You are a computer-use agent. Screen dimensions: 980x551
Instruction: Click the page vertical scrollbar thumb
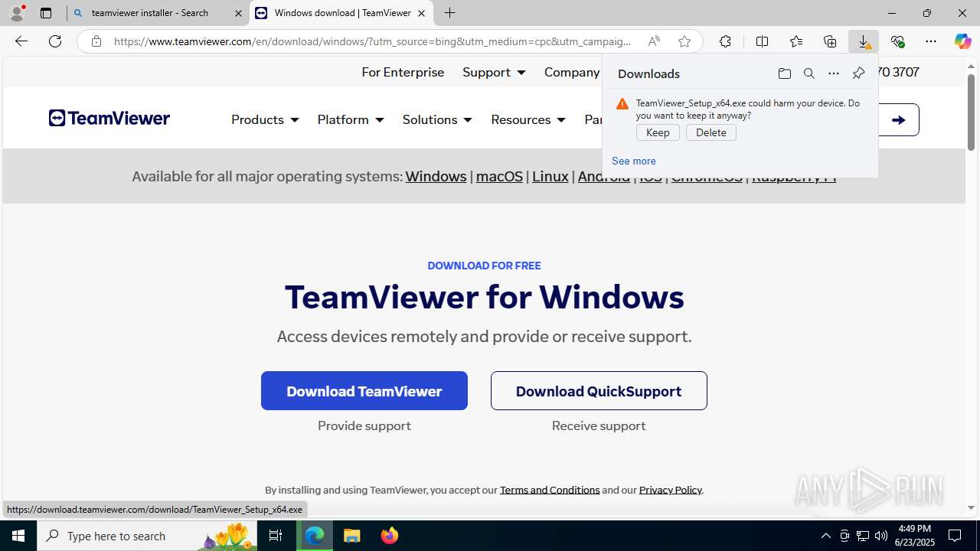971,112
